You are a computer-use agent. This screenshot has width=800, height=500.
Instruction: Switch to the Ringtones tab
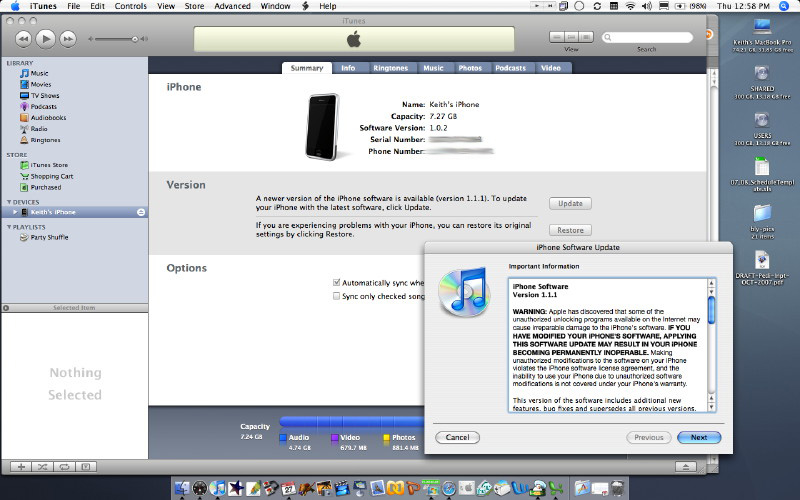click(x=390, y=68)
